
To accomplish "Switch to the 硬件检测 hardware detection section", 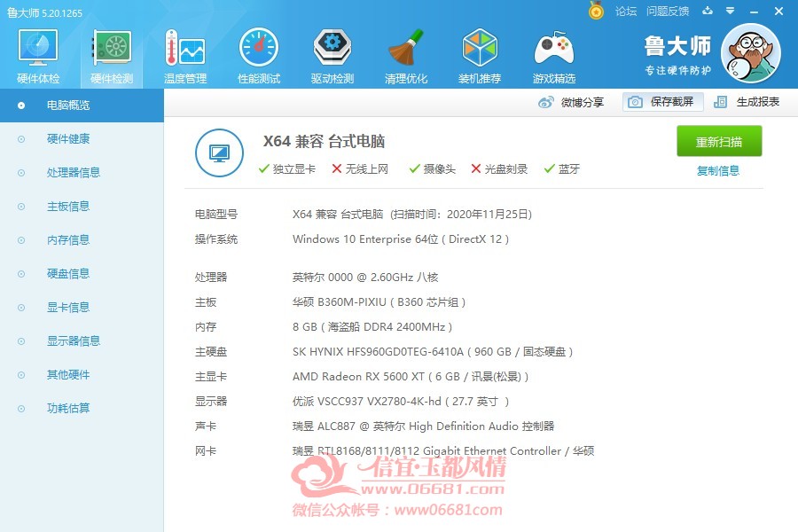I will (x=112, y=56).
